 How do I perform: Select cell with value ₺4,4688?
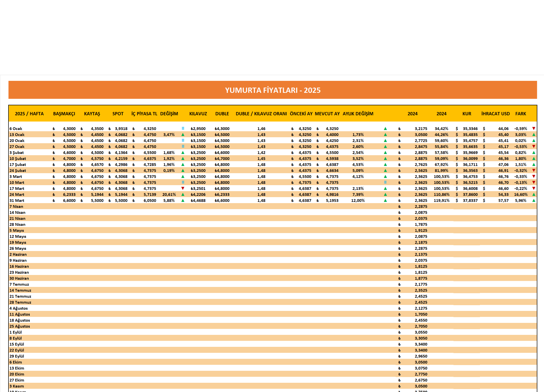point(198,200)
